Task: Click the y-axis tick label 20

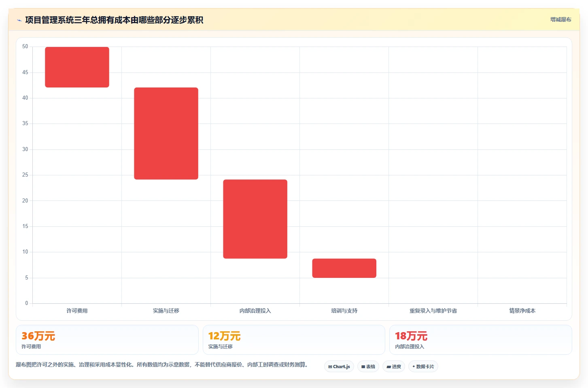Action: click(25, 200)
